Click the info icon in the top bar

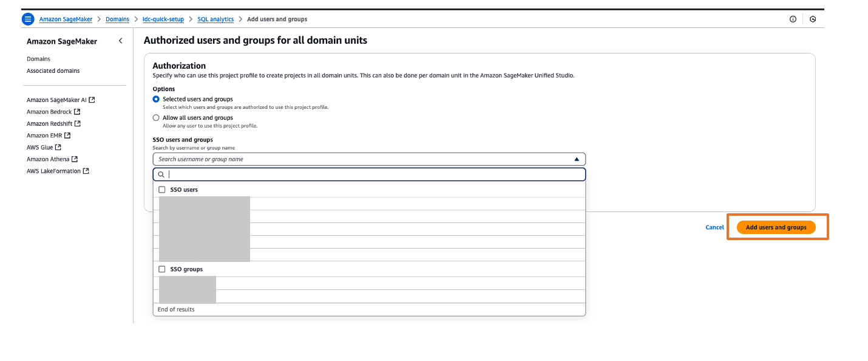[793, 19]
